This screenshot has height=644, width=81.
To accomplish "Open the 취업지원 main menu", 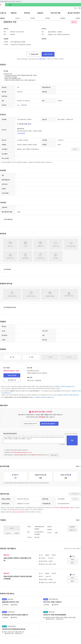I will pyautogui.click(x=27, y=13).
